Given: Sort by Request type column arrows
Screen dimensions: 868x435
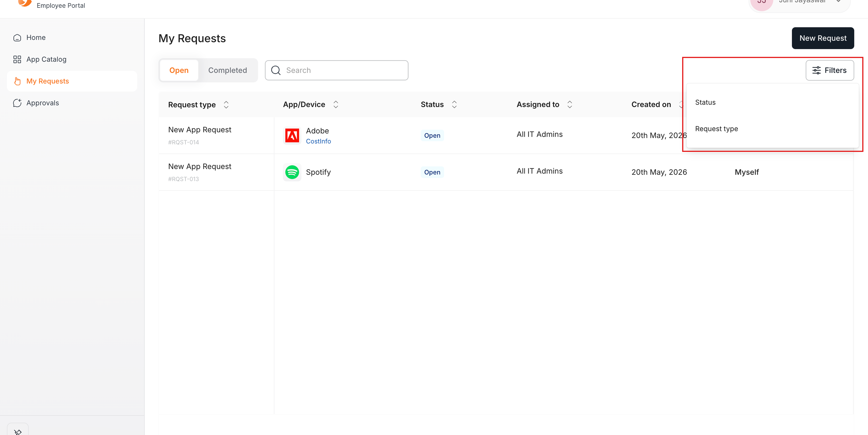Looking at the screenshot, I should 226,105.
